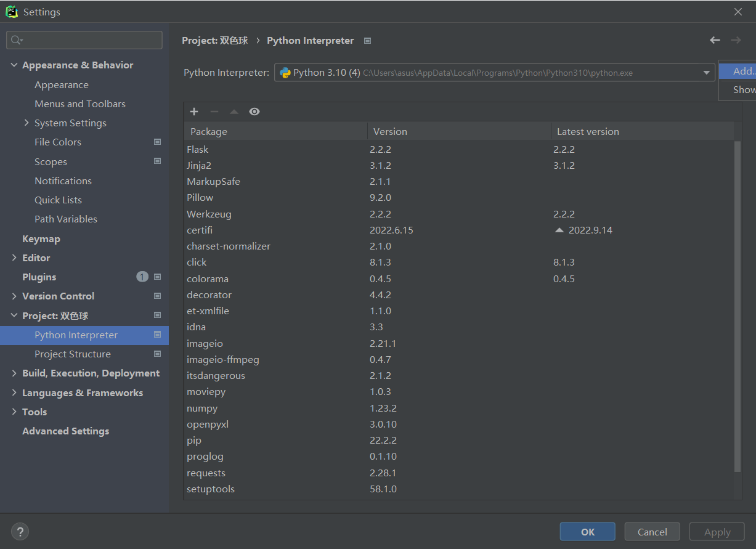Click the minus icon to uninstall package
The height and width of the screenshot is (549, 756).
pyautogui.click(x=214, y=112)
